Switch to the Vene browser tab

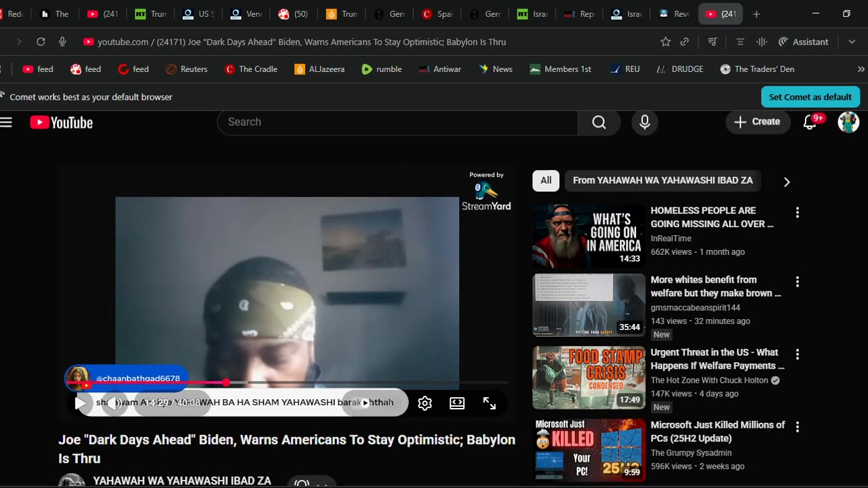[246, 14]
